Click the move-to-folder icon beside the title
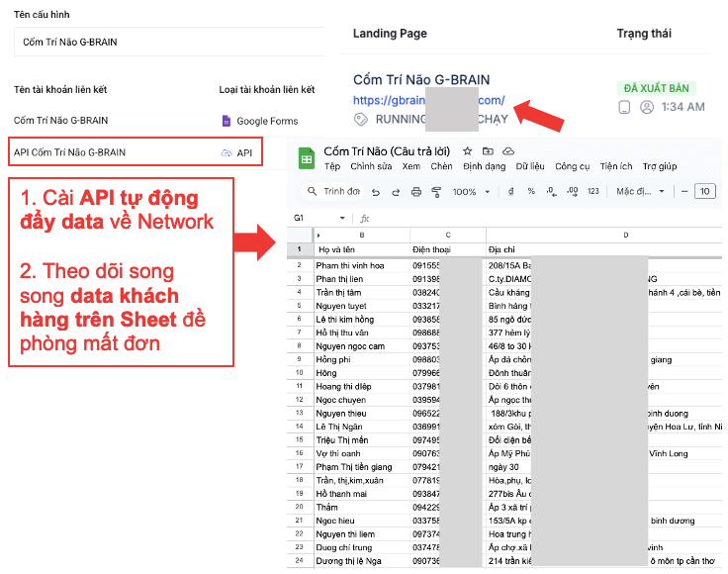This screenshot has width=728, height=574. 488,151
